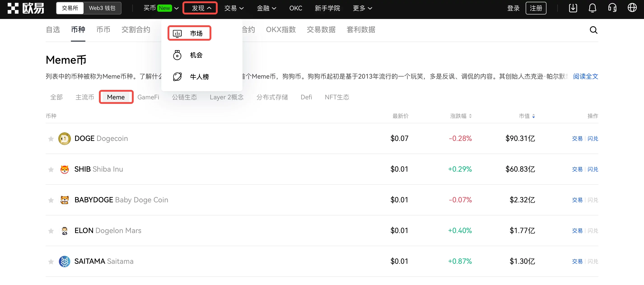Image resolution: width=644 pixels, height=285 pixels.
Task: Click the SHIB coin logo
Action: coord(65,169)
